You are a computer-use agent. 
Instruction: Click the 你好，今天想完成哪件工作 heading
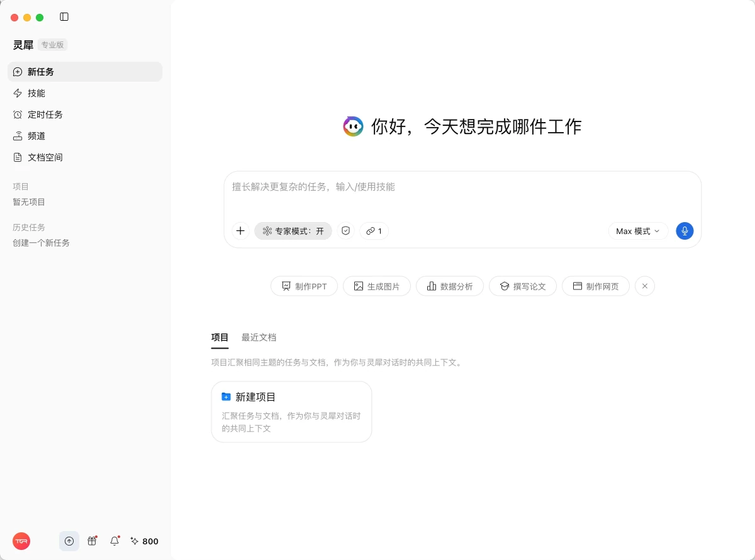[x=476, y=126]
